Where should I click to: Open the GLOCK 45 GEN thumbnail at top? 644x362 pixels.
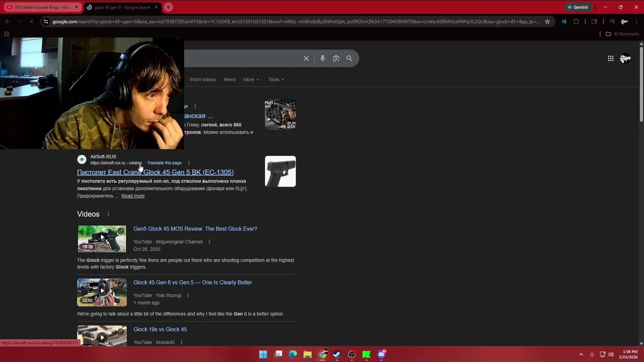click(x=280, y=115)
